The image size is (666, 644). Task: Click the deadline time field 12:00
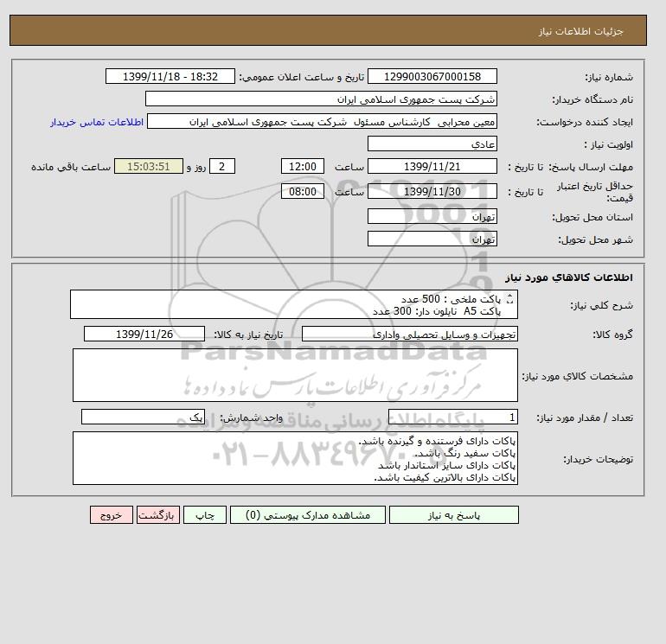[303, 167]
